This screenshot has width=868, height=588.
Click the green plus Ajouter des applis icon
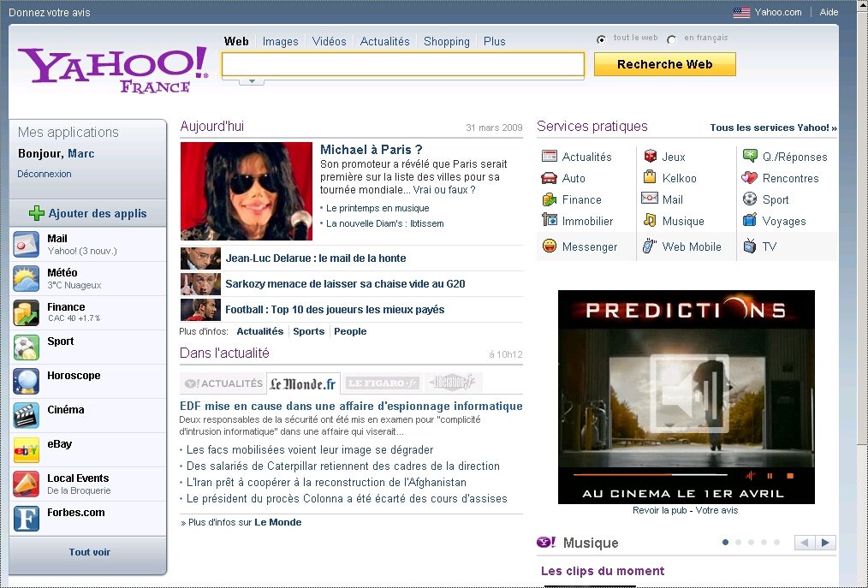pos(37,213)
